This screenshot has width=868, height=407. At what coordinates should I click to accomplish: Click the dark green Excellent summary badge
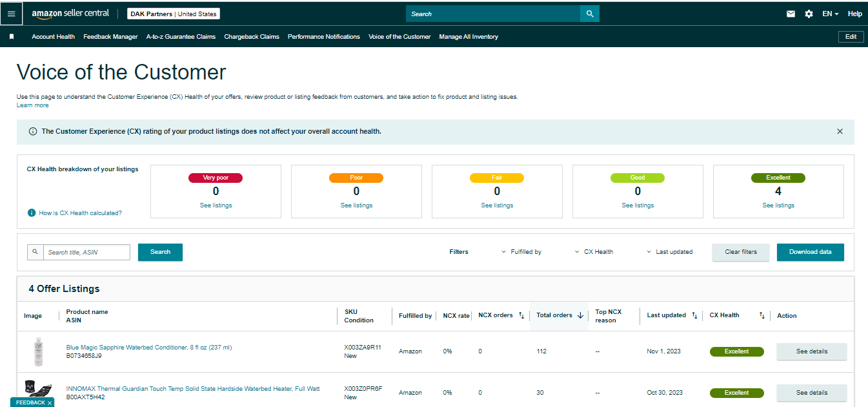click(x=778, y=178)
